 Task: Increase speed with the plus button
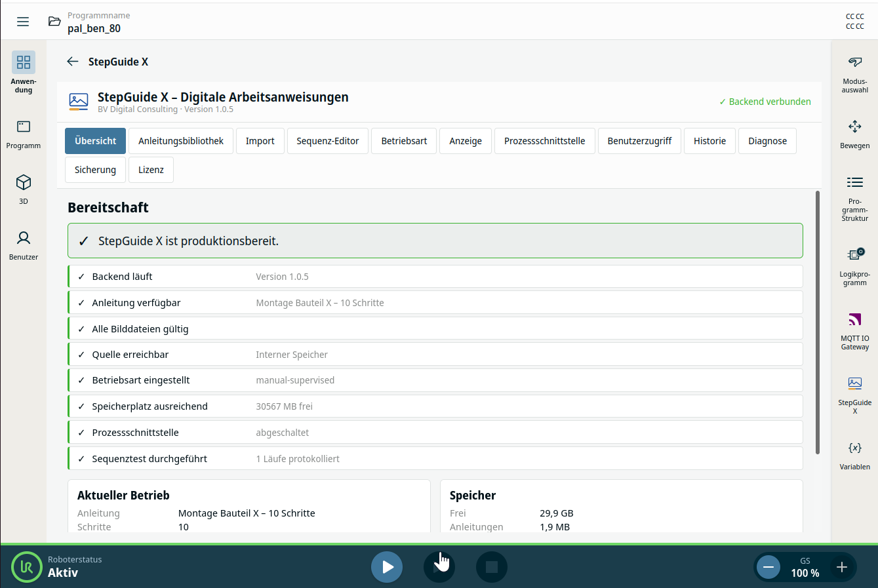pos(842,567)
